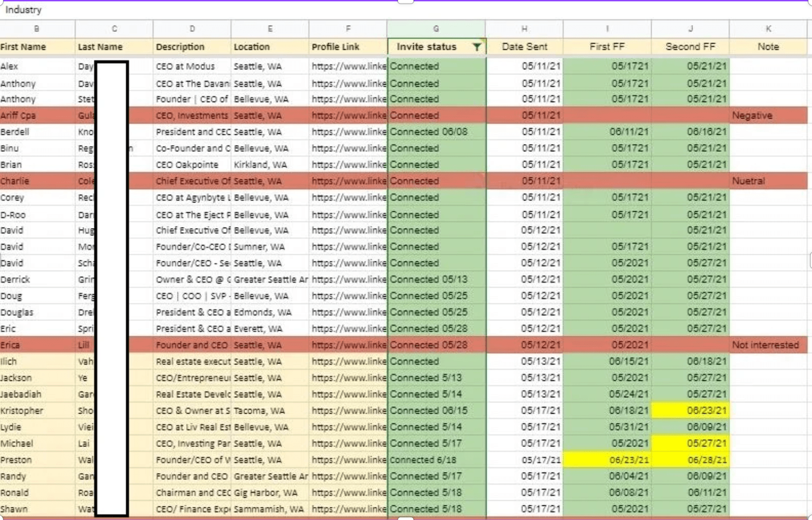The image size is (812, 520).
Task: Select column K header
Action: click(x=768, y=29)
